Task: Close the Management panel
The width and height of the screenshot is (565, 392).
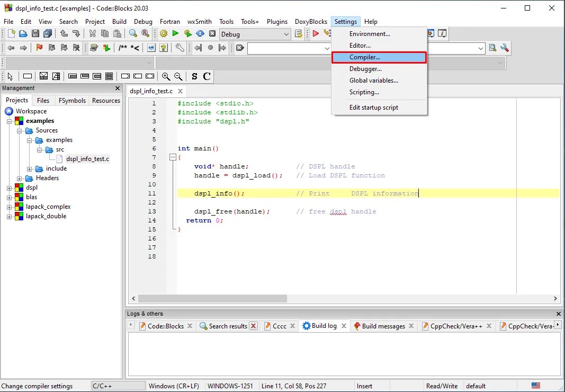Action: pyautogui.click(x=118, y=88)
